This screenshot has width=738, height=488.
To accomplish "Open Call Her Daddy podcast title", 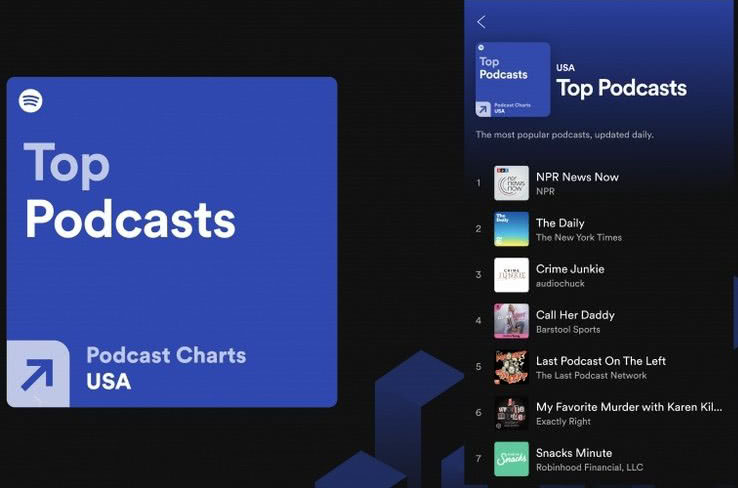I will pos(575,315).
